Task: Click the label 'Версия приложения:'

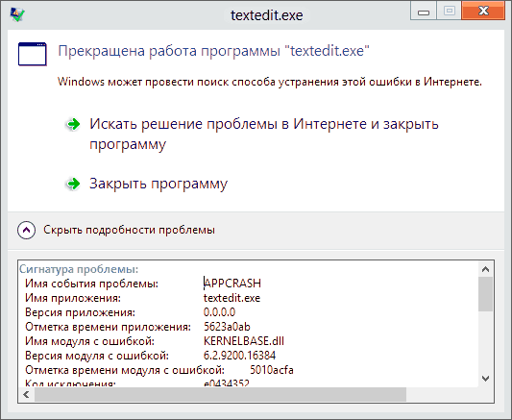Action: tap(80, 312)
